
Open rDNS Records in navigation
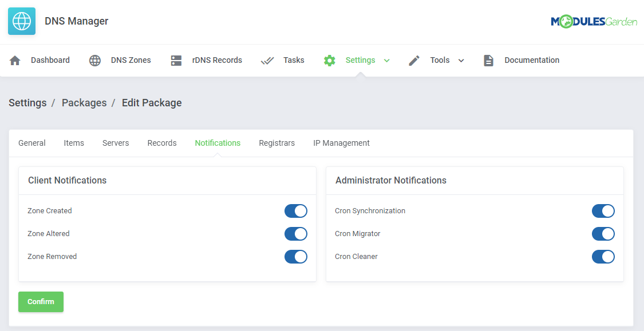217,60
